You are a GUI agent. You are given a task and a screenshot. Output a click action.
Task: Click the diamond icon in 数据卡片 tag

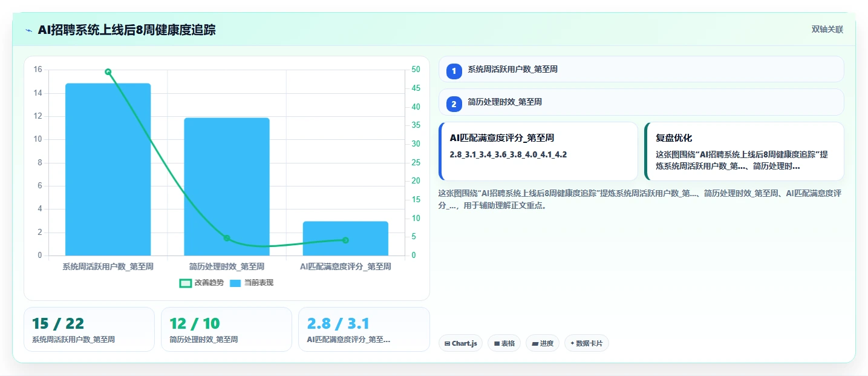572,343
